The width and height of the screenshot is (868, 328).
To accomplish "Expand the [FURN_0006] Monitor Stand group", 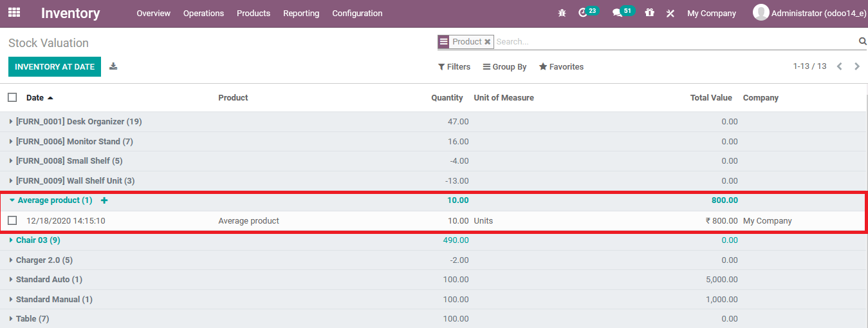I will pyautogui.click(x=71, y=141).
